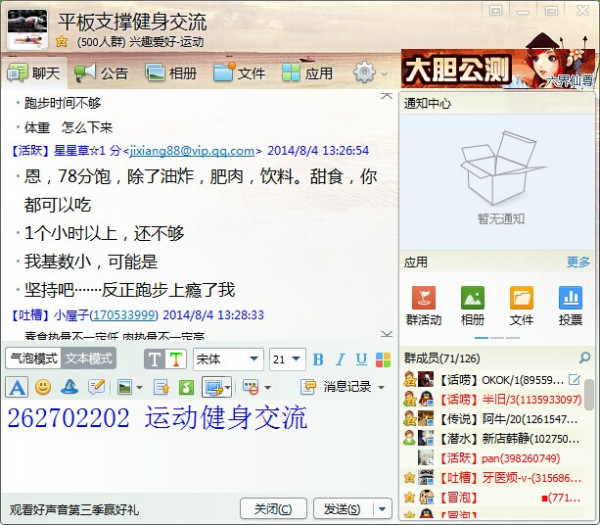Click in the message input box
Viewport: 600px width, 525px height.
(199, 446)
